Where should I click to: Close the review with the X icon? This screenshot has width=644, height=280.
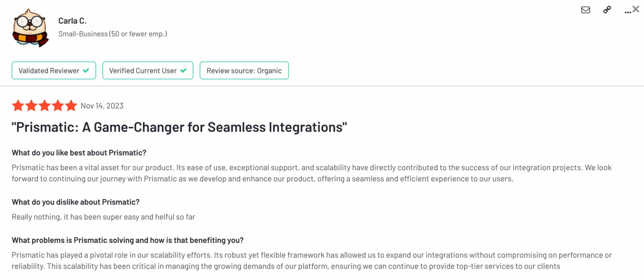tap(636, 9)
